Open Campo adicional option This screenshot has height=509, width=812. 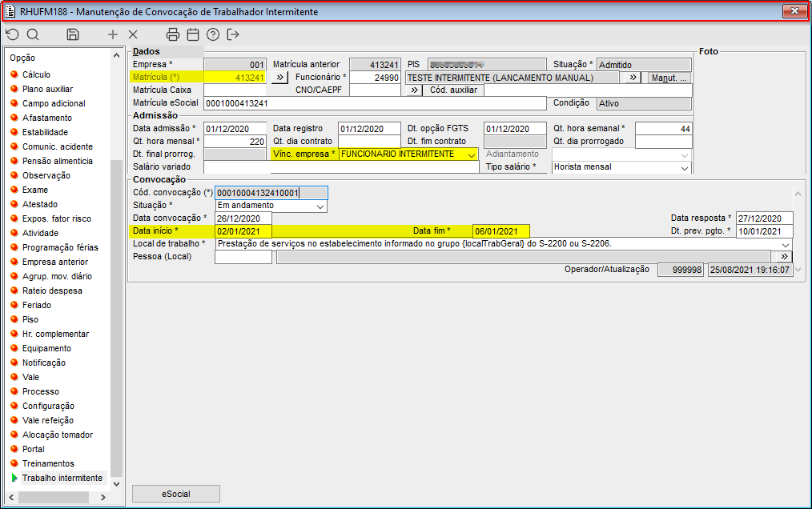click(54, 103)
